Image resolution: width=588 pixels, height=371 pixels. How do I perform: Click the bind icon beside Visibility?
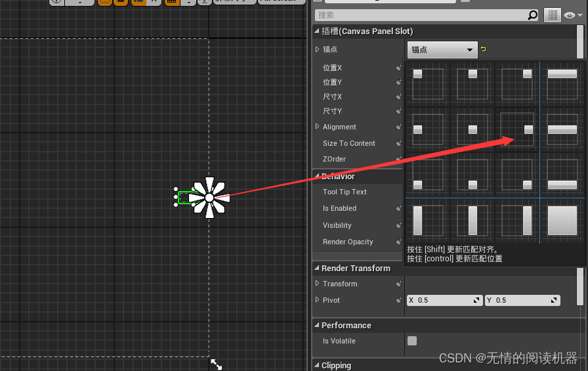[398, 225]
